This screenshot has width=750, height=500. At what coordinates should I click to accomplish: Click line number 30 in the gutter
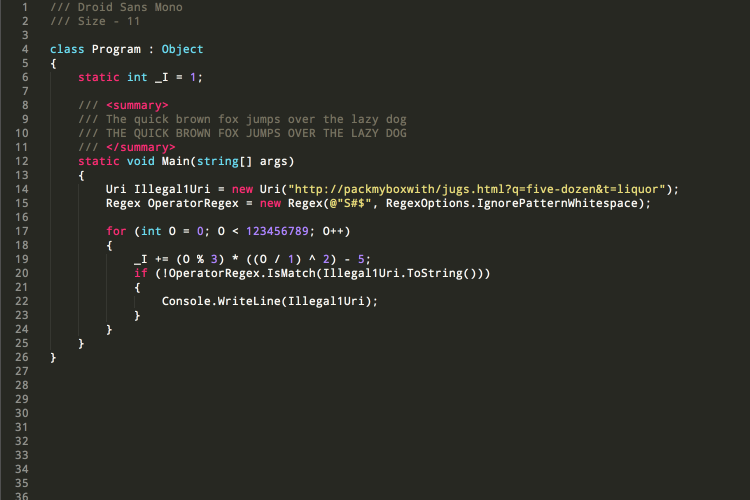point(22,413)
